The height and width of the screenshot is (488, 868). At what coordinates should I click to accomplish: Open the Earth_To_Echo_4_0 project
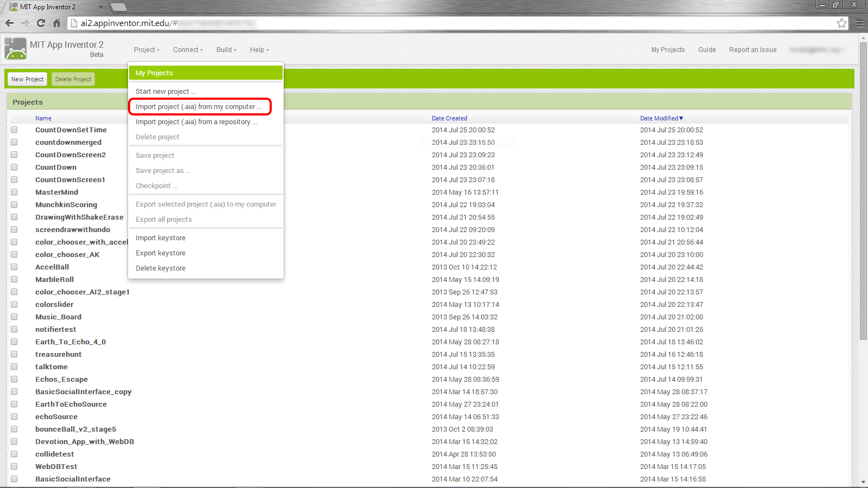point(71,342)
